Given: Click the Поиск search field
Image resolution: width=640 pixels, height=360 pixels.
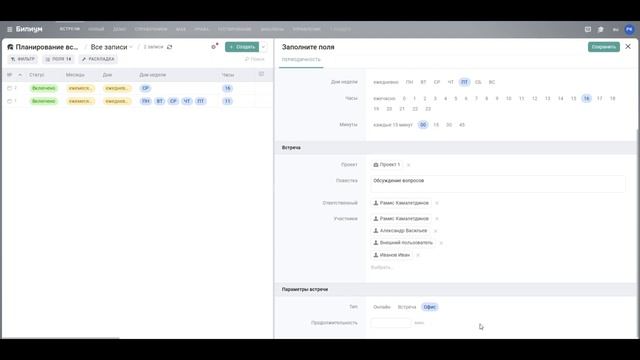Looking at the screenshot, I should [255, 60].
